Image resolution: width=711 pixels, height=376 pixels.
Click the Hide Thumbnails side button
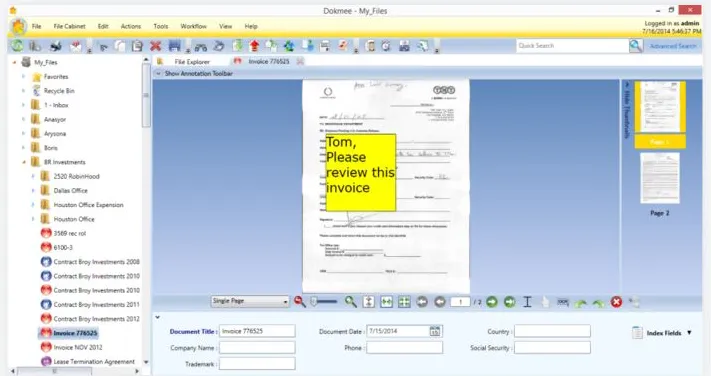[x=627, y=109]
